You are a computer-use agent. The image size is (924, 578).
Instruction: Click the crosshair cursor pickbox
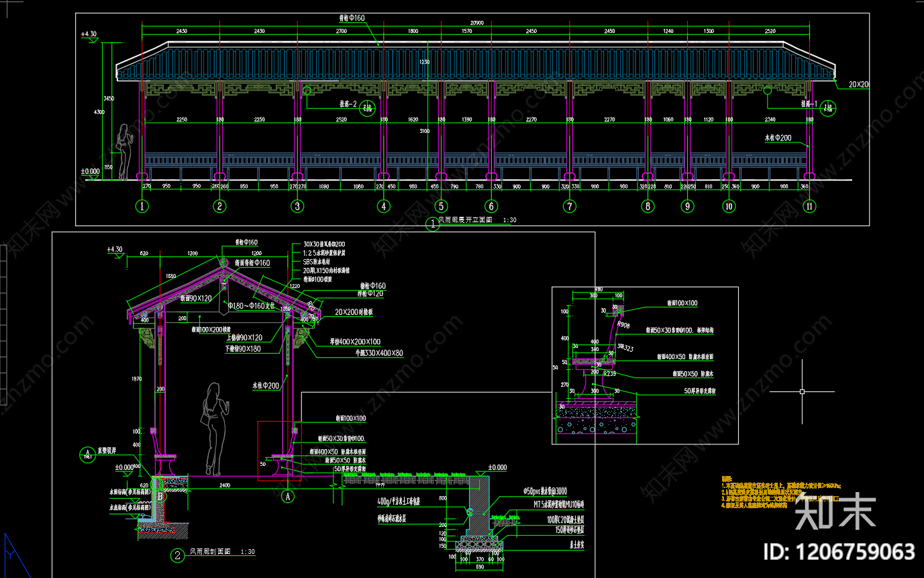pos(802,391)
